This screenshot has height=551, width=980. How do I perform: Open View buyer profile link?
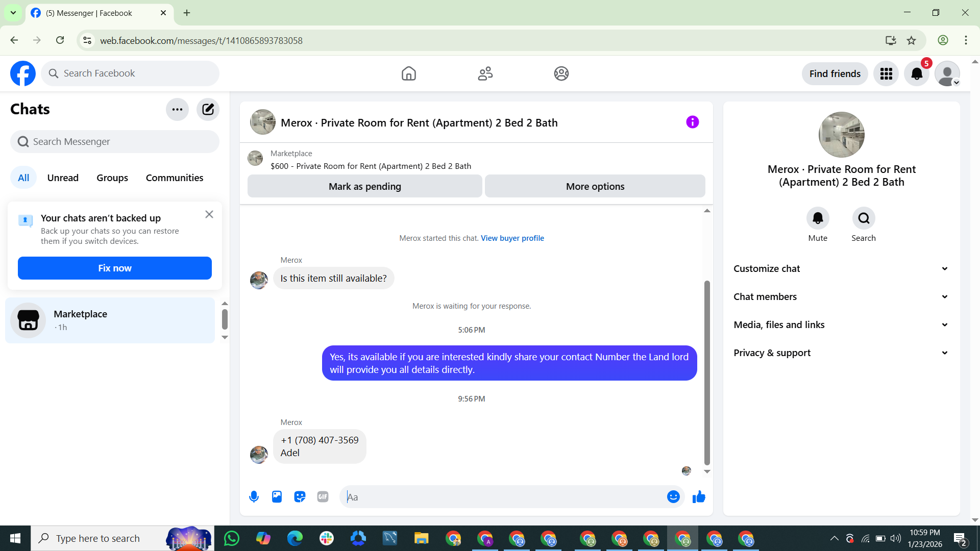click(x=512, y=238)
